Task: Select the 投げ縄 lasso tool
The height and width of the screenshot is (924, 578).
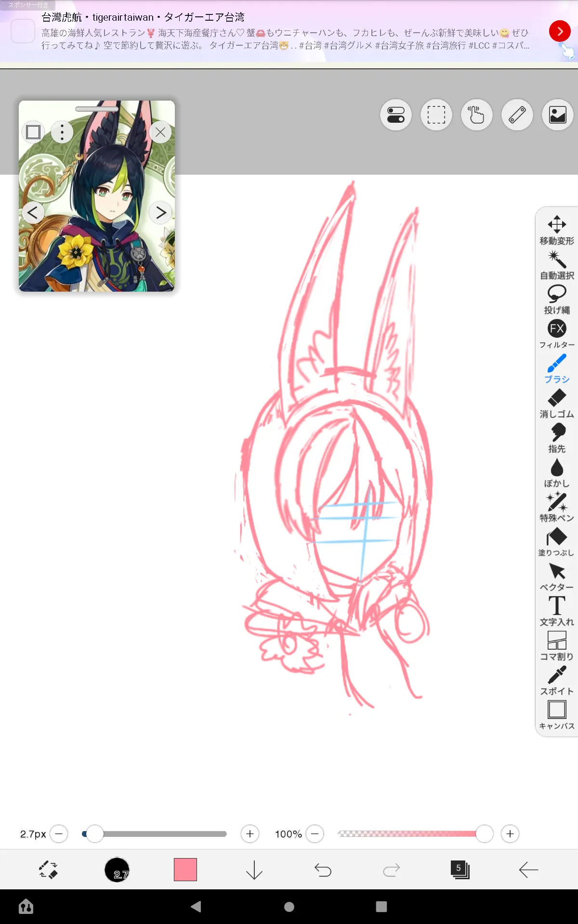Action: (557, 299)
